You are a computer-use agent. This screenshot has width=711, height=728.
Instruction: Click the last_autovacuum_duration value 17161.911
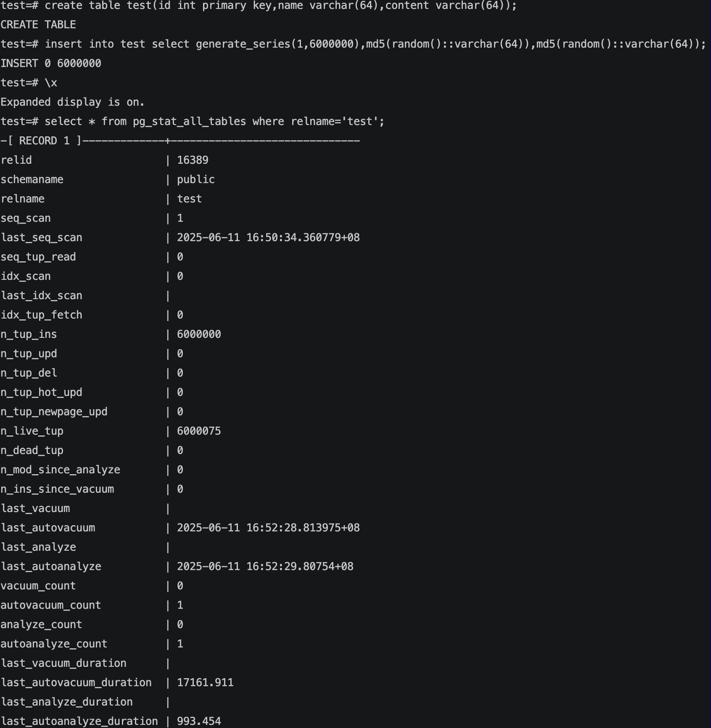coord(205,683)
